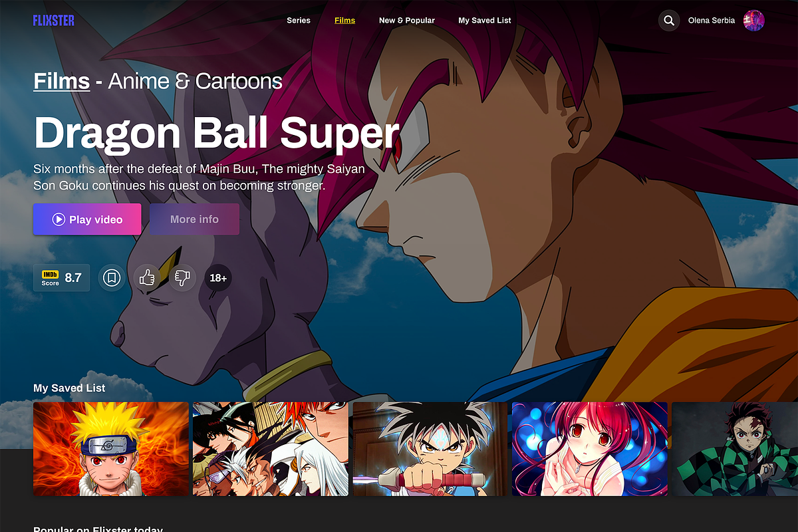
Task: Give Dragon Ball Super a thumbs down
Action: (x=182, y=278)
